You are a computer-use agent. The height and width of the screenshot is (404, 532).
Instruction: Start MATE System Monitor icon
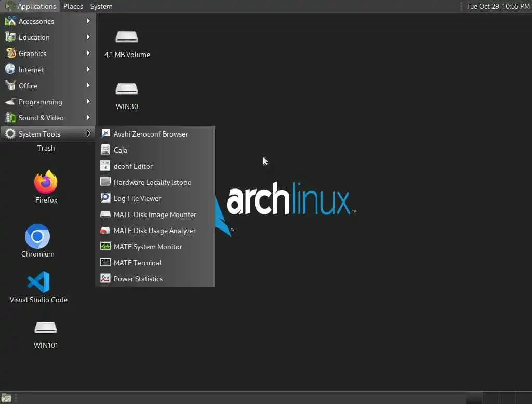(105, 246)
